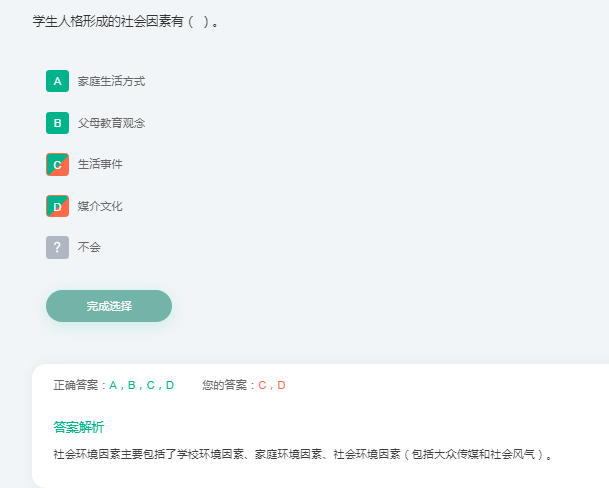Click the question mark badge
The image size is (609, 488).
point(57,247)
